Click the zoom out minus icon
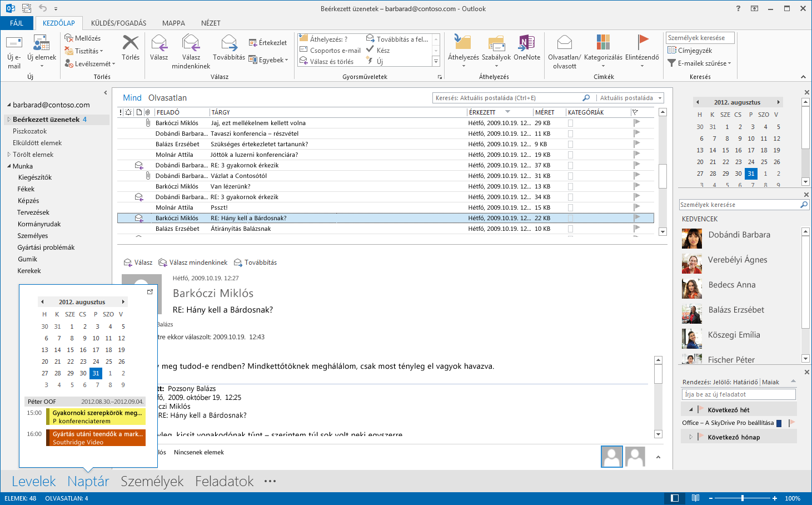Viewport: 812px width, 505px height. 711,498
